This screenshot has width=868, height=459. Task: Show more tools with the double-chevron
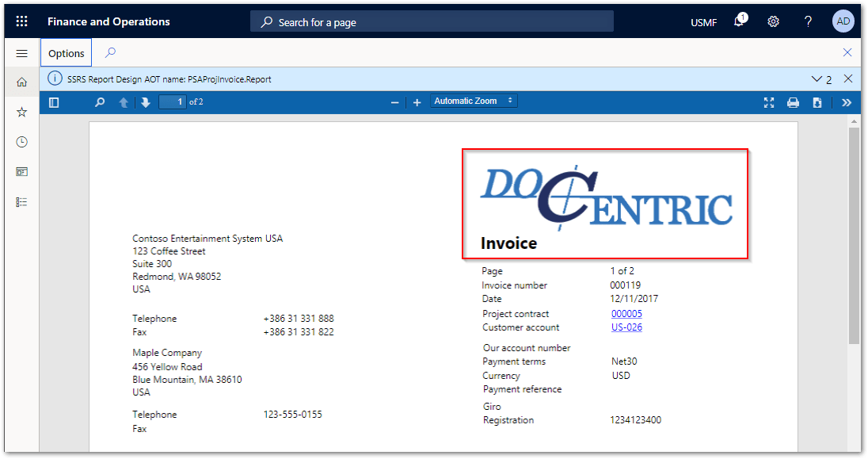click(x=847, y=102)
